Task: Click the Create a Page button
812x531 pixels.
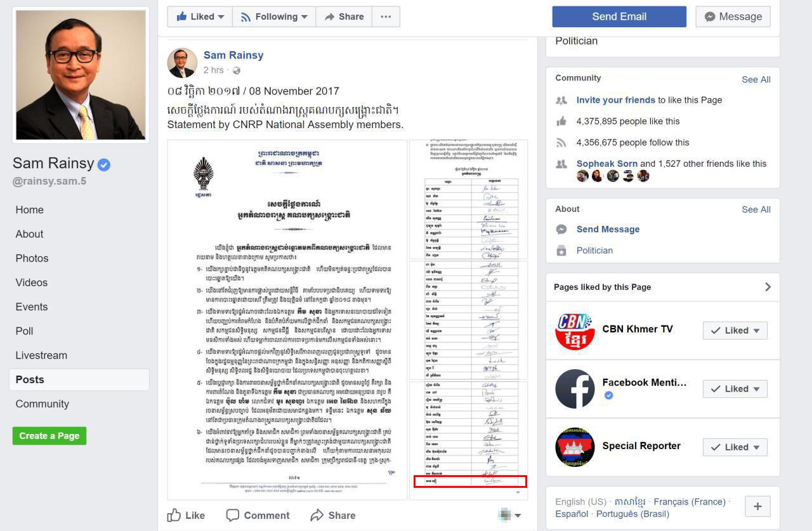Action: pos(49,436)
